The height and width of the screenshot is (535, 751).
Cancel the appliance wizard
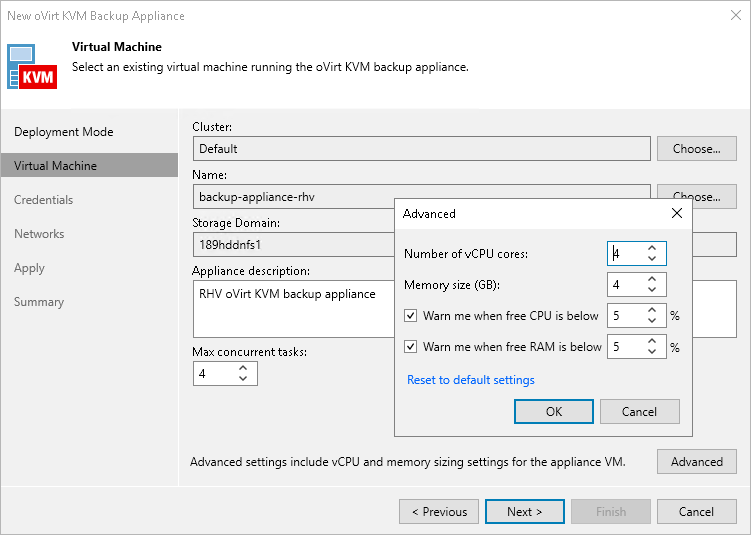click(696, 512)
